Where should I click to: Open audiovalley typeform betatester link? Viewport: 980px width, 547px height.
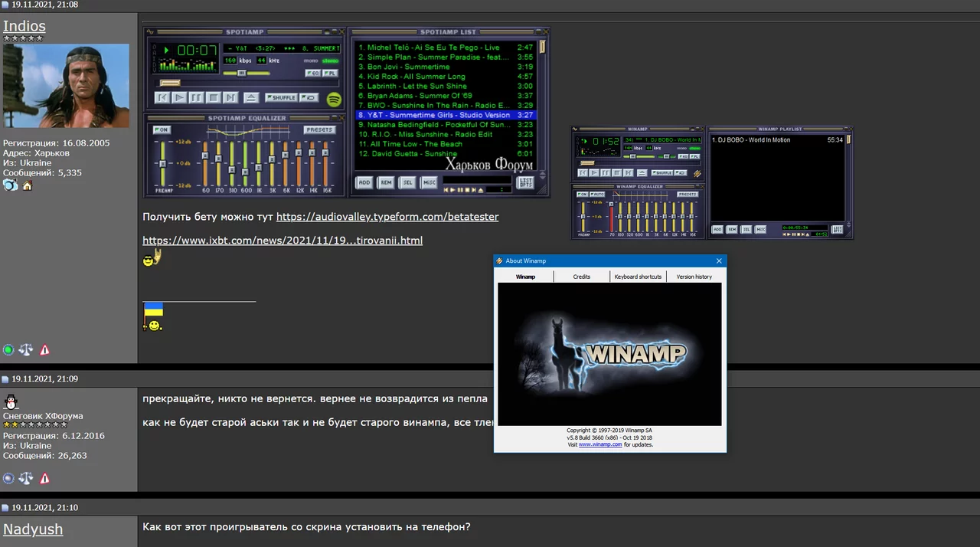click(x=387, y=217)
